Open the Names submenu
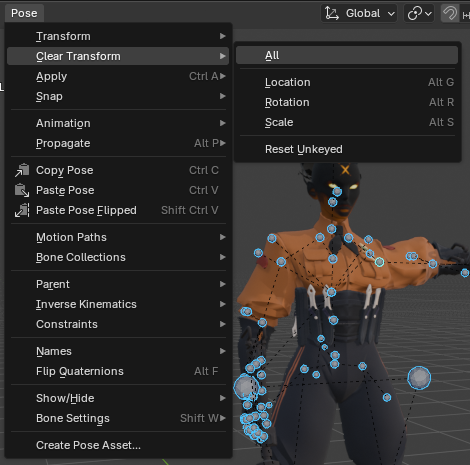This screenshot has width=470, height=465. coord(118,351)
